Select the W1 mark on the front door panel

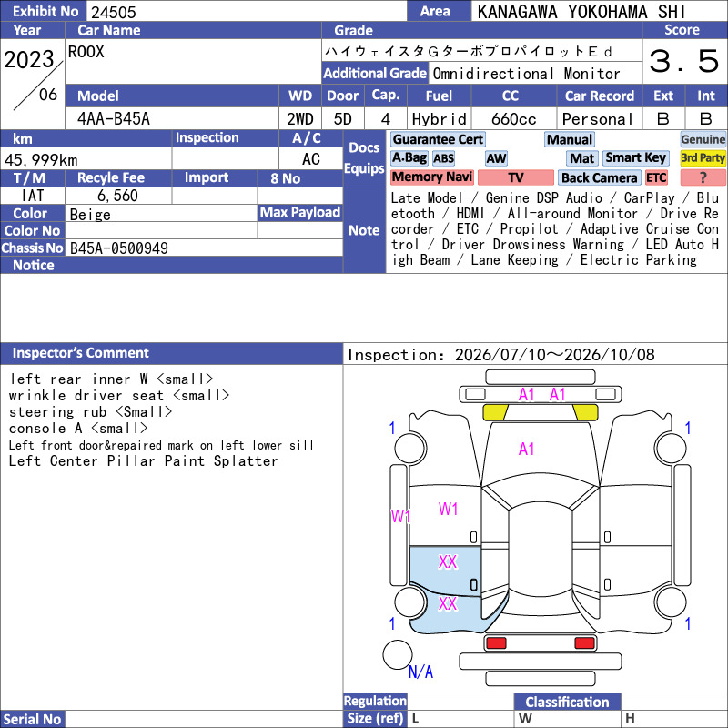tap(448, 509)
